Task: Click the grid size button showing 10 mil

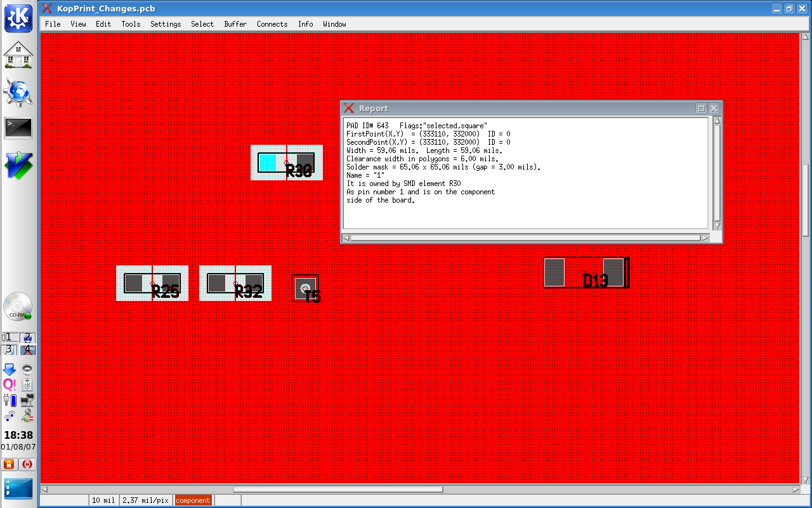Action: coord(103,500)
